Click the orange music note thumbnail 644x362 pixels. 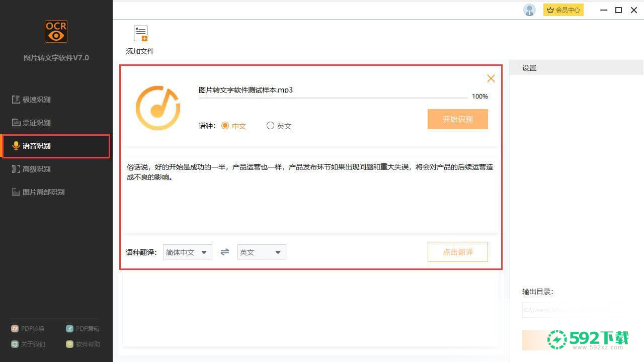tap(158, 108)
